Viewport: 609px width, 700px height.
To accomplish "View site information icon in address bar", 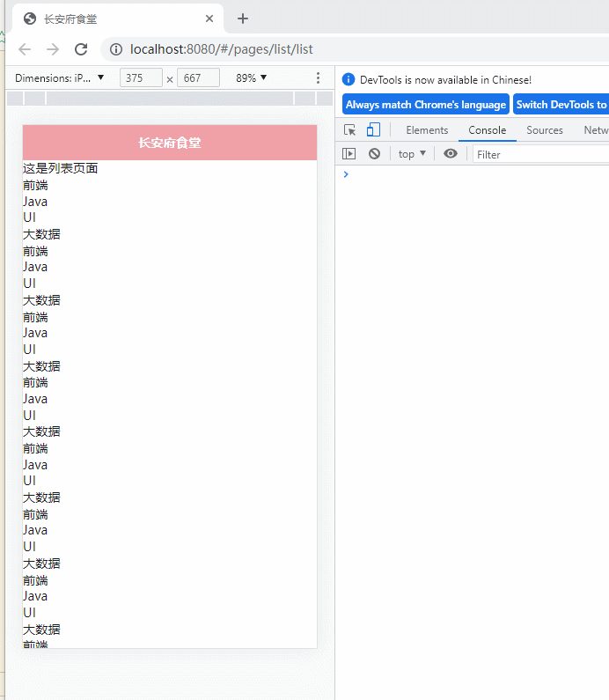I will [x=116, y=49].
